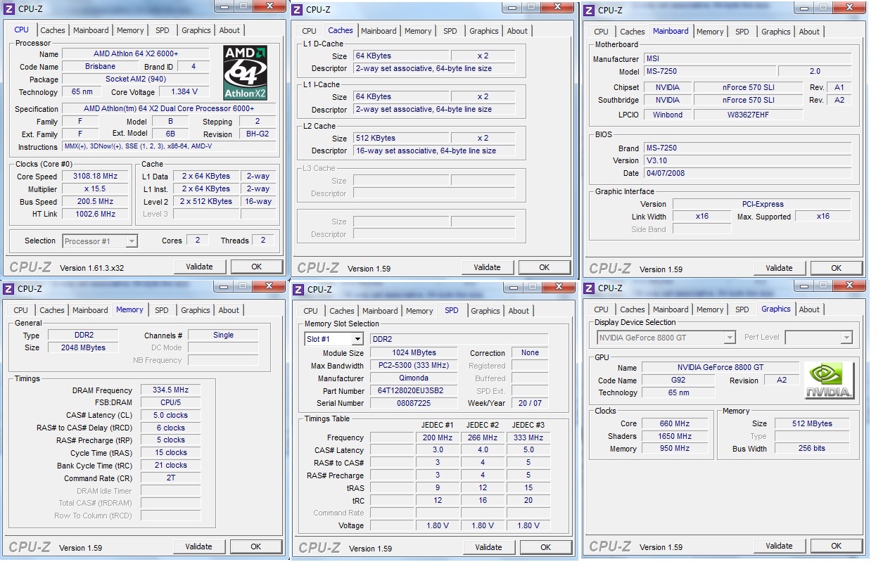The image size is (895, 588).
Task: Open About tab in the SPD window
Action: click(x=519, y=311)
